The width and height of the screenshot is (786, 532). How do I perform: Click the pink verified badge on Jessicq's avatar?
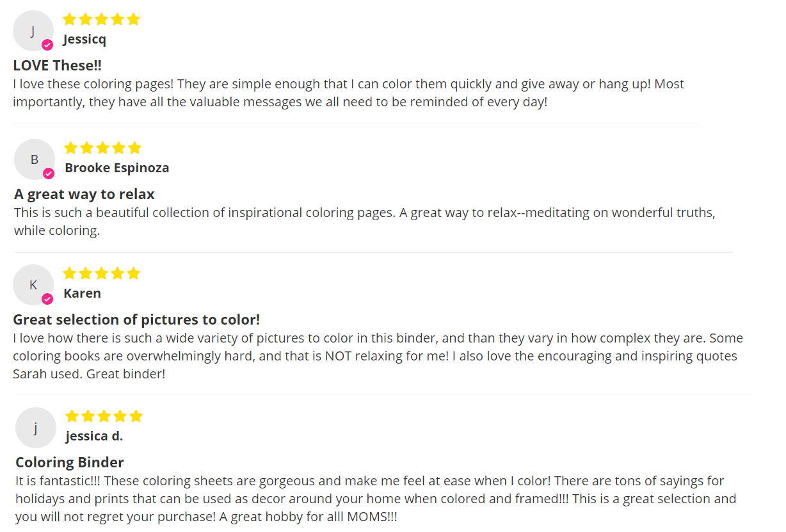point(47,45)
